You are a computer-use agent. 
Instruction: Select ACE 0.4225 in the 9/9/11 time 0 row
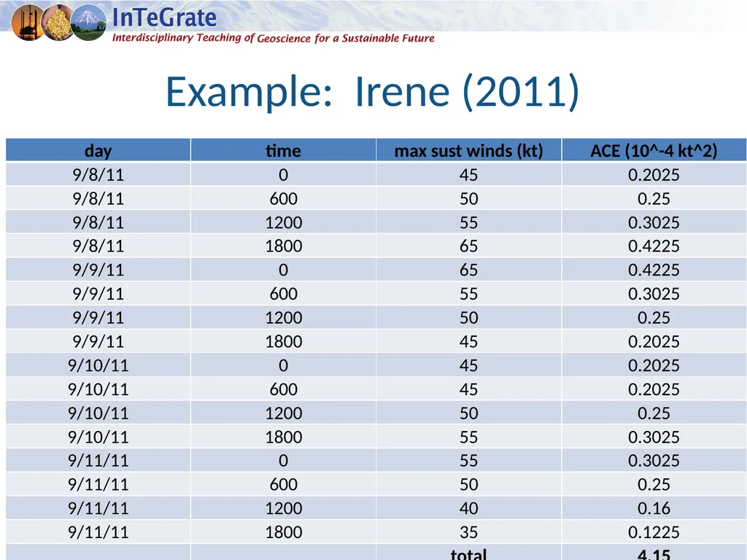(654, 270)
